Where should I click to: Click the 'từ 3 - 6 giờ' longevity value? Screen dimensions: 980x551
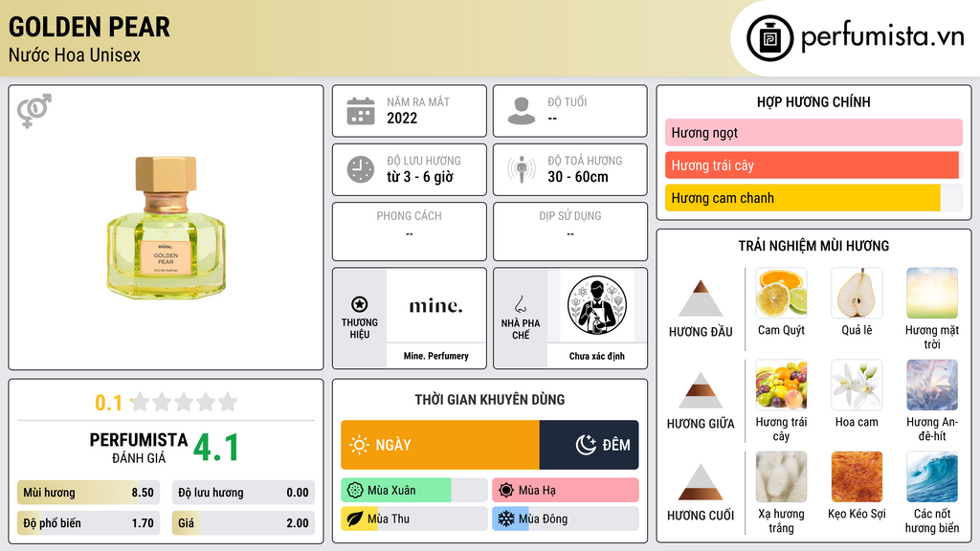420,177
